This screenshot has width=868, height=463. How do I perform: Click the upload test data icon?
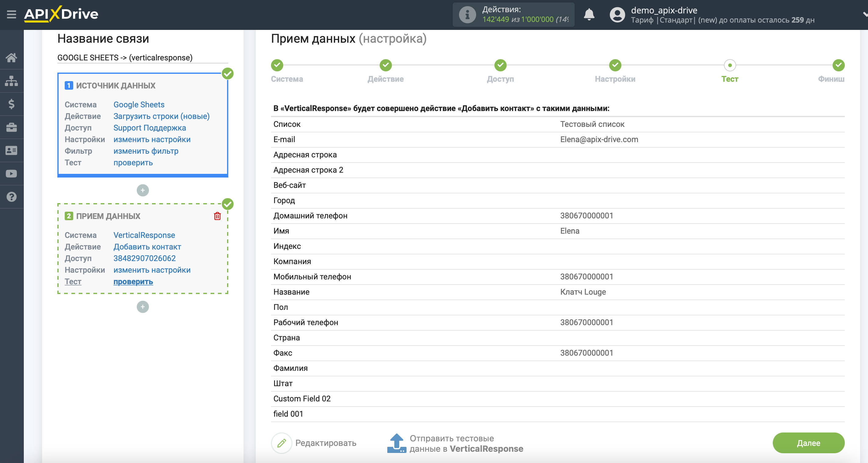tap(396, 443)
